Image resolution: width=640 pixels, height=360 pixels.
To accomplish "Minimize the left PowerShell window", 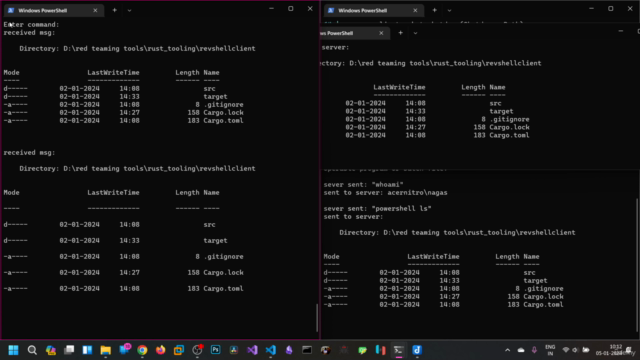I will click(271, 9).
